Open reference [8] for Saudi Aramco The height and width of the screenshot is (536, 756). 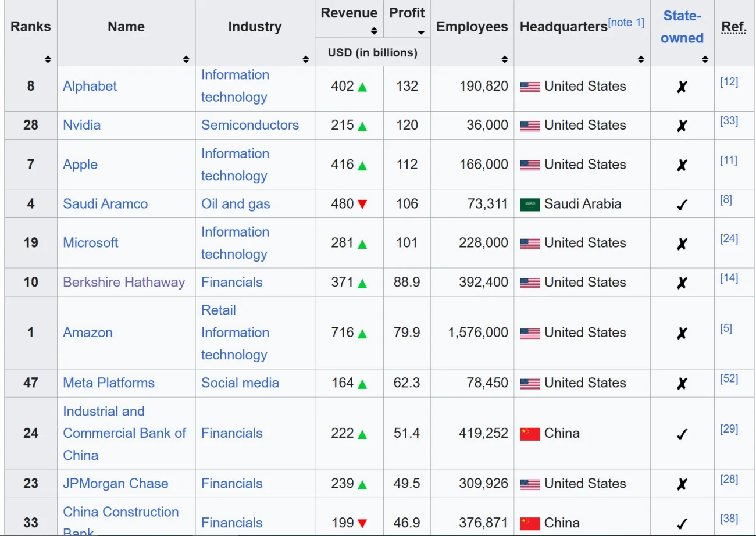726,200
